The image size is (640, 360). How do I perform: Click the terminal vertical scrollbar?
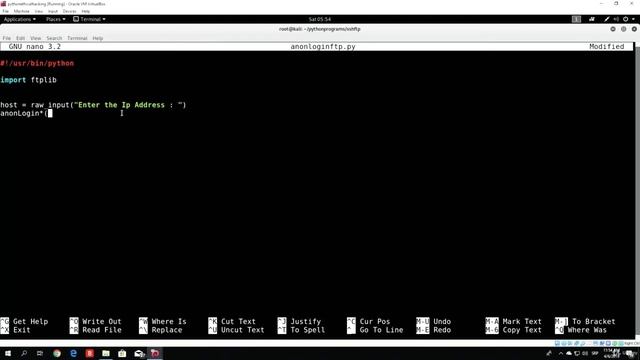pyautogui.click(x=638, y=190)
